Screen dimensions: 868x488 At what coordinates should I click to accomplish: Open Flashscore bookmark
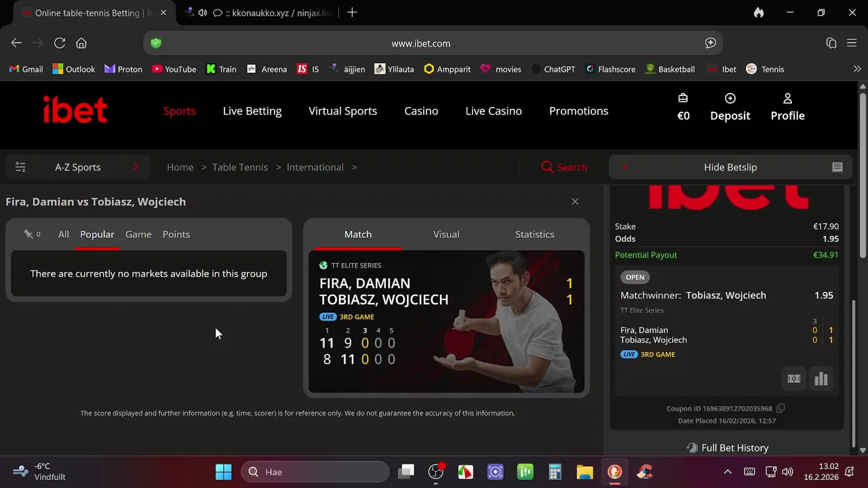coord(610,69)
